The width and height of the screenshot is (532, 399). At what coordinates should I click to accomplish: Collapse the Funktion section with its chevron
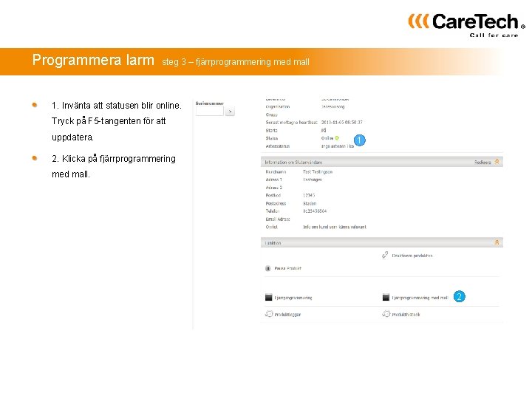point(497,242)
